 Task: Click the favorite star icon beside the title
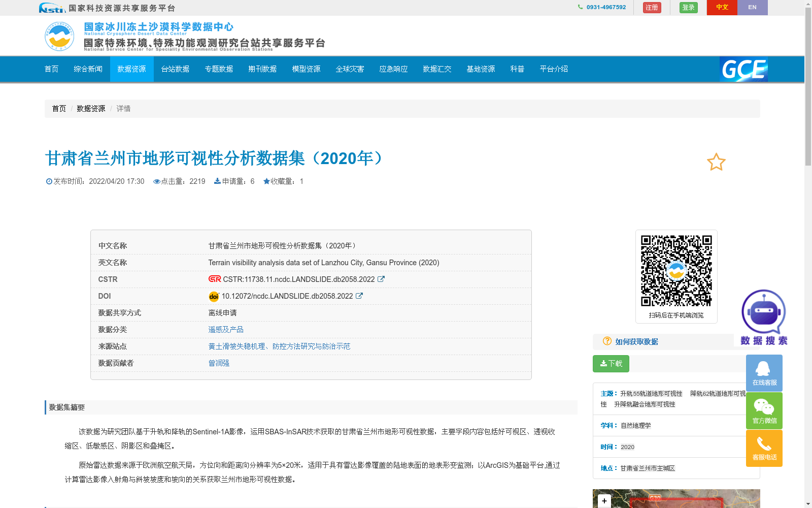pyautogui.click(x=716, y=162)
